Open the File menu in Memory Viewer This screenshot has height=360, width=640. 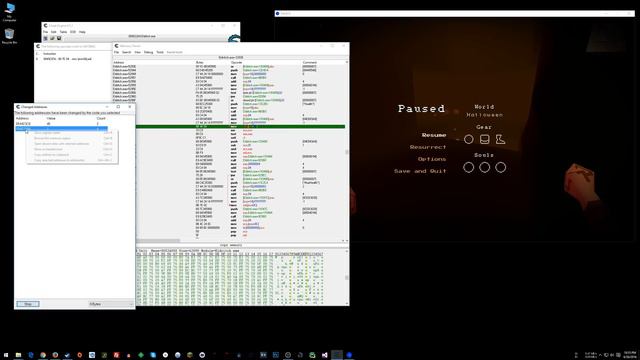tap(116, 52)
